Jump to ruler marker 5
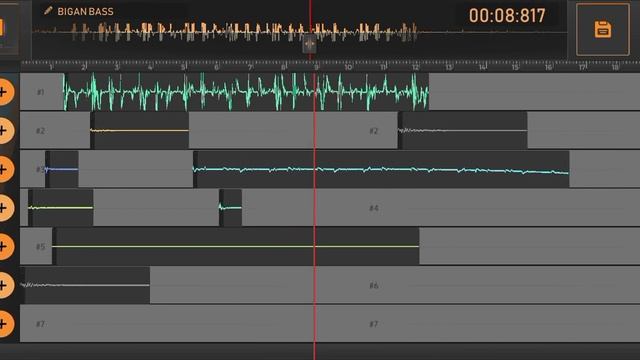The image size is (640, 360). click(183, 67)
